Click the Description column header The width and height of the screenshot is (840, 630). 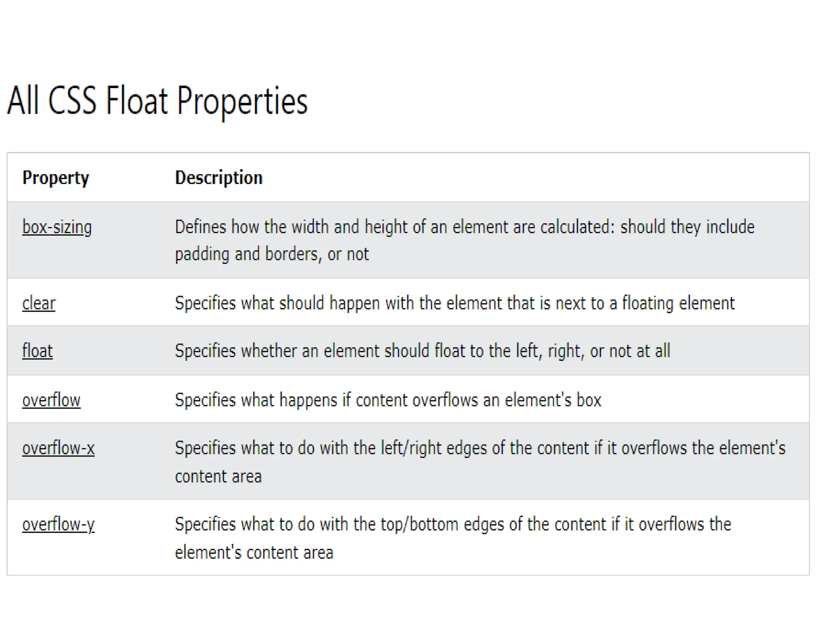[219, 178]
